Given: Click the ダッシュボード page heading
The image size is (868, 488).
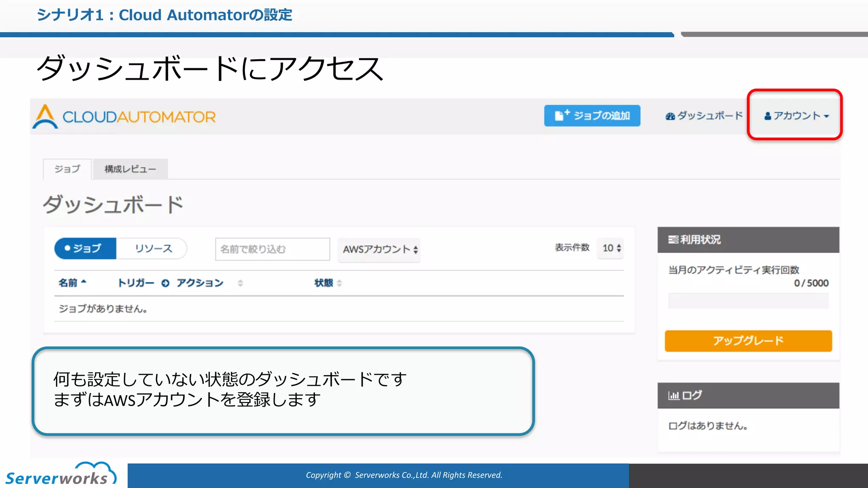Looking at the screenshot, I should click(x=113, y=205).
